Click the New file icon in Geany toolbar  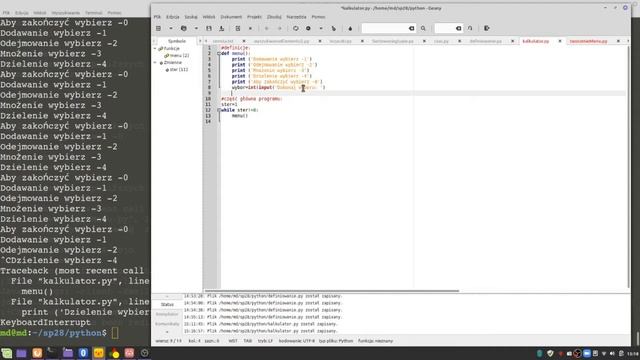pyautogui.click(x=158, y=29)
